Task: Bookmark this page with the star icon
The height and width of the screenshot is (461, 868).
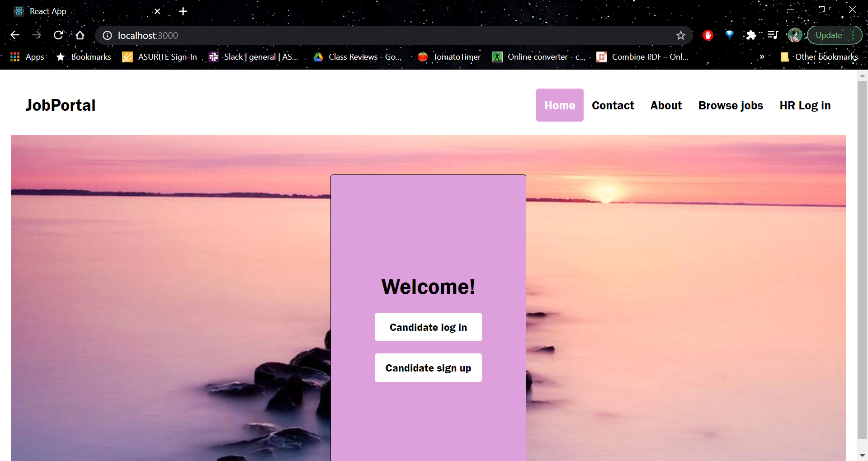Action: pyautogui.click(x=681, y=35)
